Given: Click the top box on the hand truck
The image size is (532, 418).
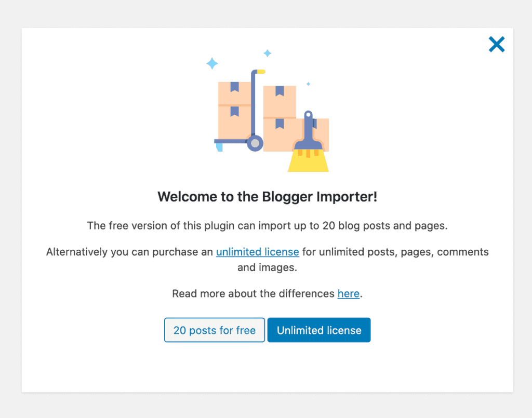Looking at the screenshot, I should [x=234, y=93].
